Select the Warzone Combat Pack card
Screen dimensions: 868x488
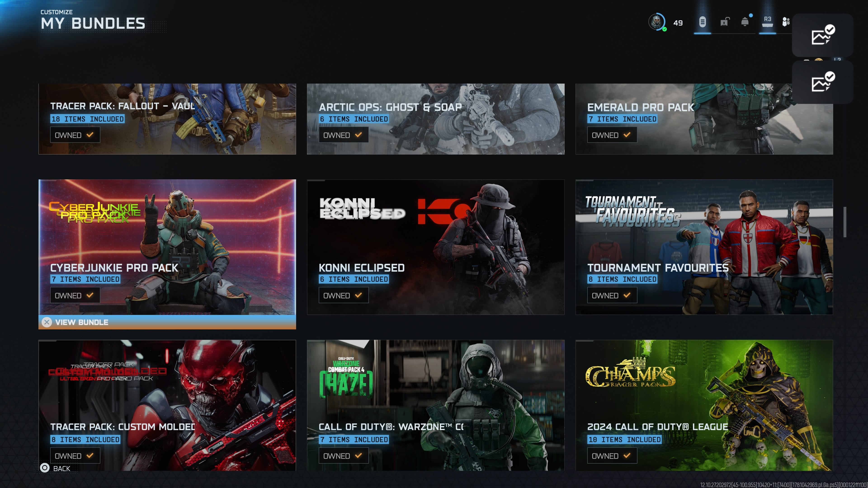click(x=436, y=406)
